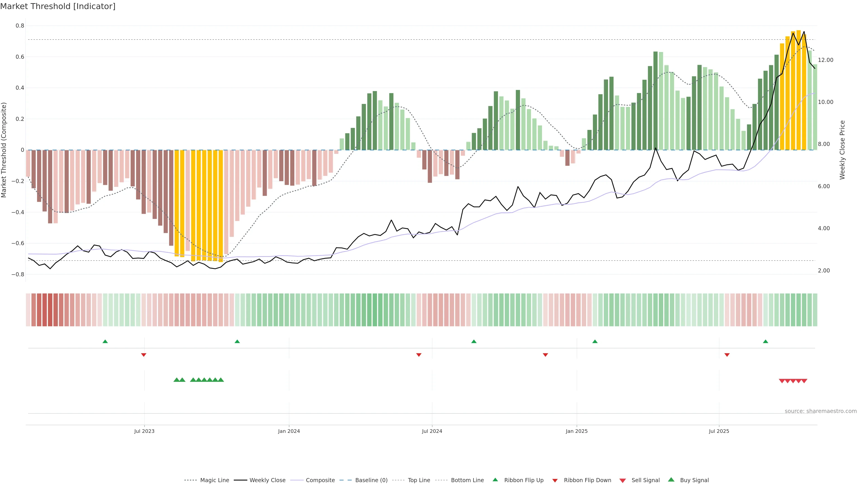Image resolution: width=868 pixels, height=488 pixels.
Task: Click ribbon flip up marker after Jan 2025
Action: (595, 342)
